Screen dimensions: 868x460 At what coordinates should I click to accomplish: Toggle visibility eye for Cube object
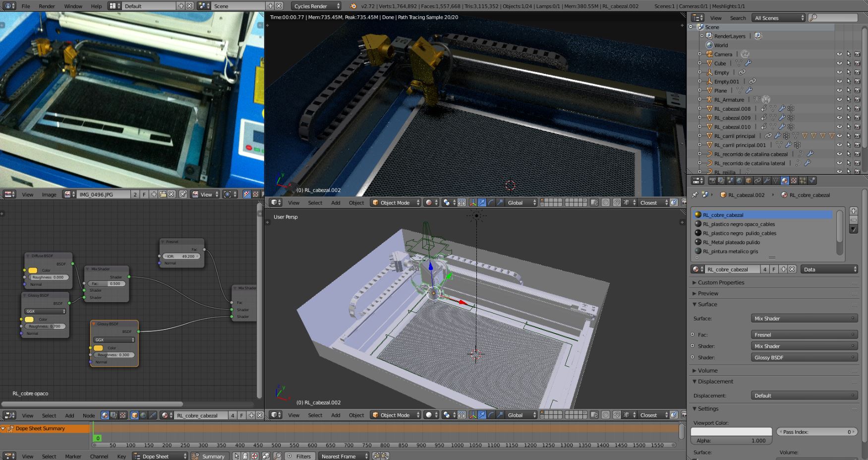839,64
